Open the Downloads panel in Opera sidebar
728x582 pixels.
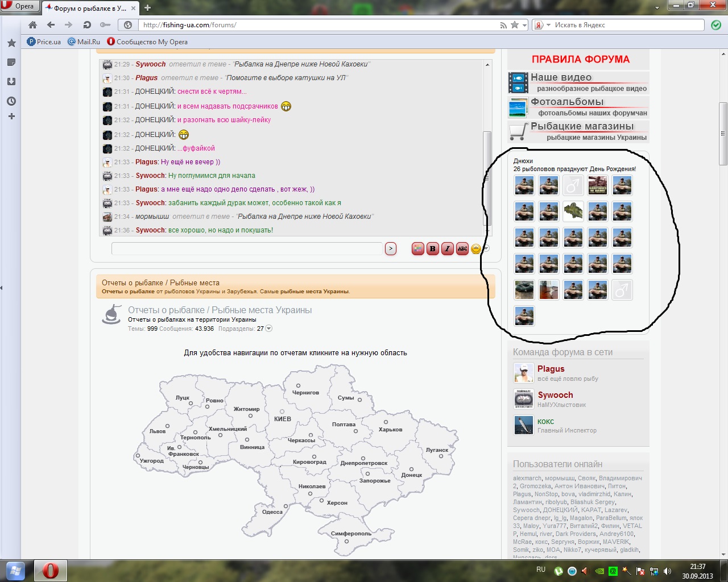point(11,81)
